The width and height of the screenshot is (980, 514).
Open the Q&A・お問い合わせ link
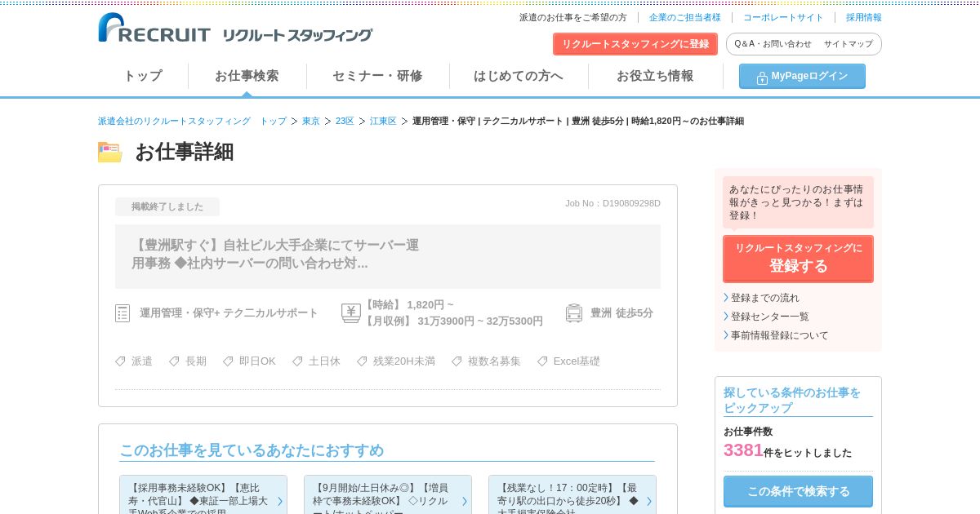click(x=773, y=44)
